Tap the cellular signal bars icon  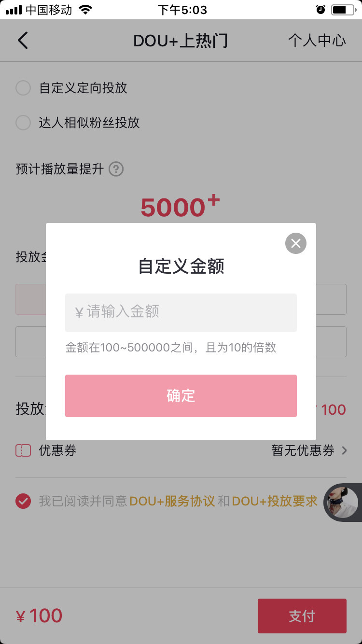(x=14, y=10)
